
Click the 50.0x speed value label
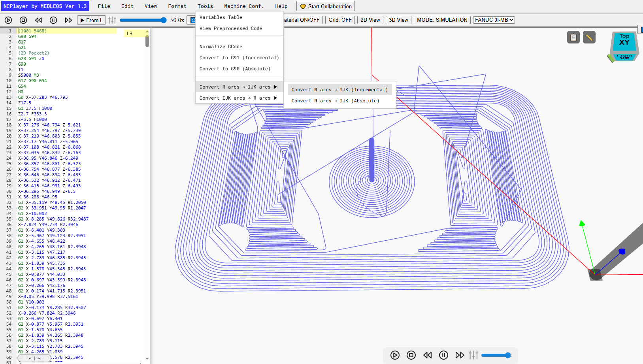click(x=177, y=20)
